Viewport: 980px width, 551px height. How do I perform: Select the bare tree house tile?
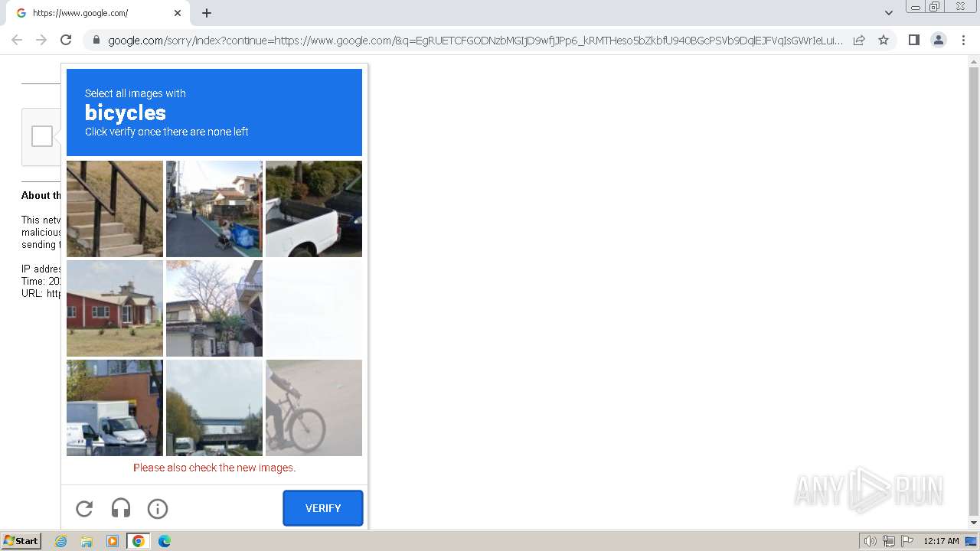214,308
